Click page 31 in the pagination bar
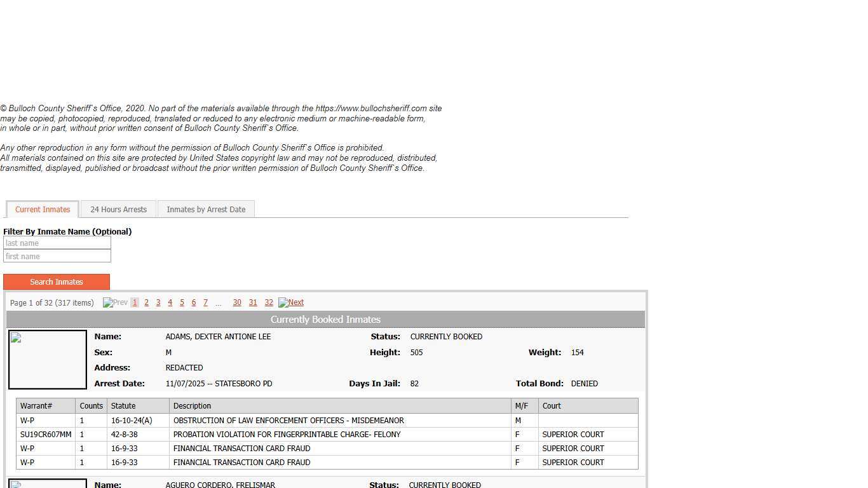This screenshot has width=868, height=488. 253,302
